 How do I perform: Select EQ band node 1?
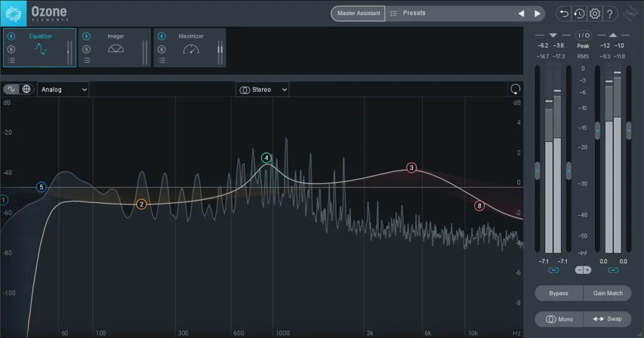coord(3,200)
